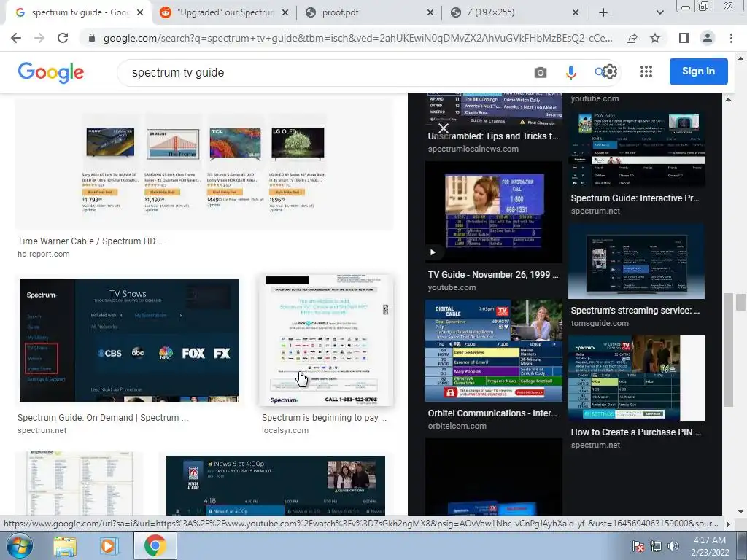Select the Spectrum channel notice letter thumbnail

point(326,340)
